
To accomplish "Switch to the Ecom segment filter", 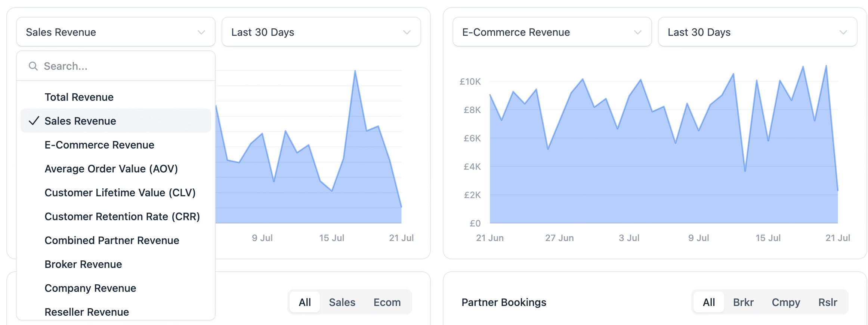I will click(x=387, y=302).
